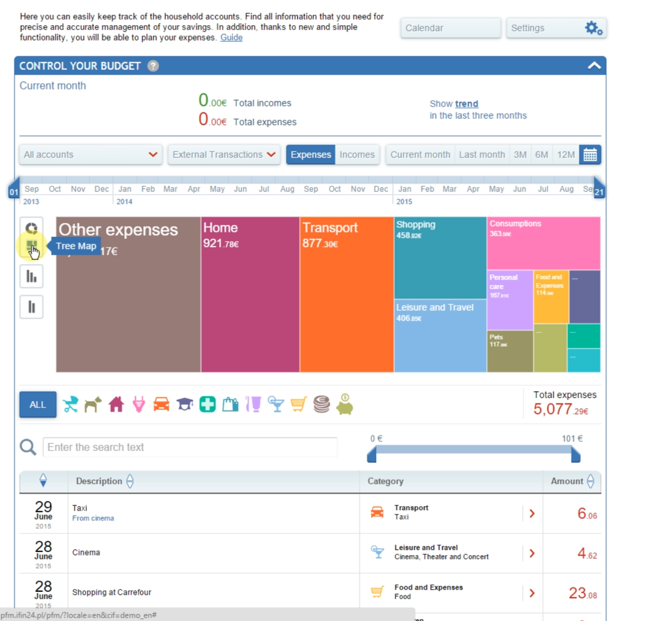Open the Calendar button
Image resolution: width=672 pixels, height=621 pixels.
(x=451, y=28)
